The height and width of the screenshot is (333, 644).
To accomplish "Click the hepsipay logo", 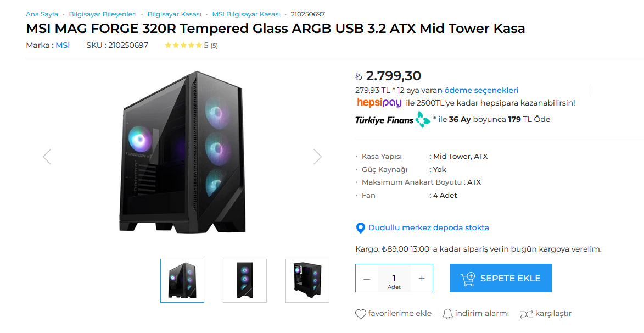I will click(379, 103).
